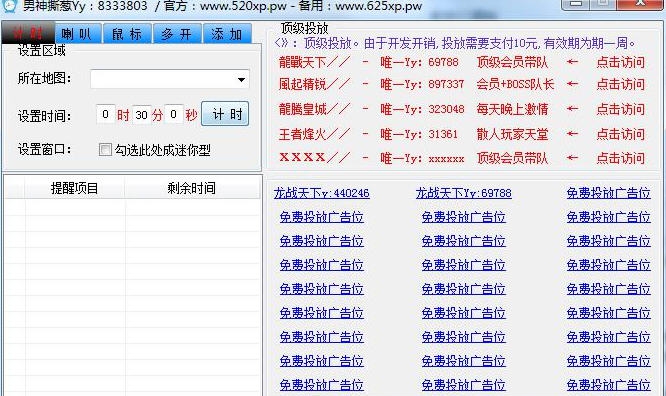Open the 龙战天下Yy:440246 link
This screenshot has width=666, height=396.
[x=322, y=193]
